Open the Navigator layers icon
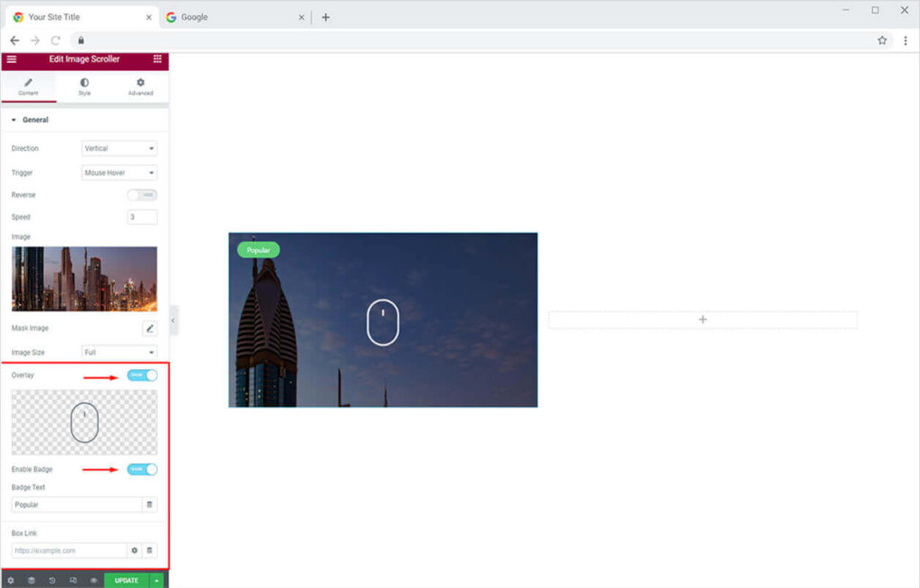The width and height of the screenshot is (920, 588). 31,581
